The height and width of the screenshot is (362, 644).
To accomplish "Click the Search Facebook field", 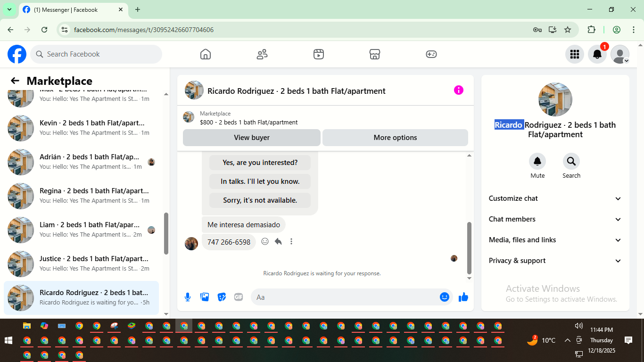I will (x=96, y=54).
